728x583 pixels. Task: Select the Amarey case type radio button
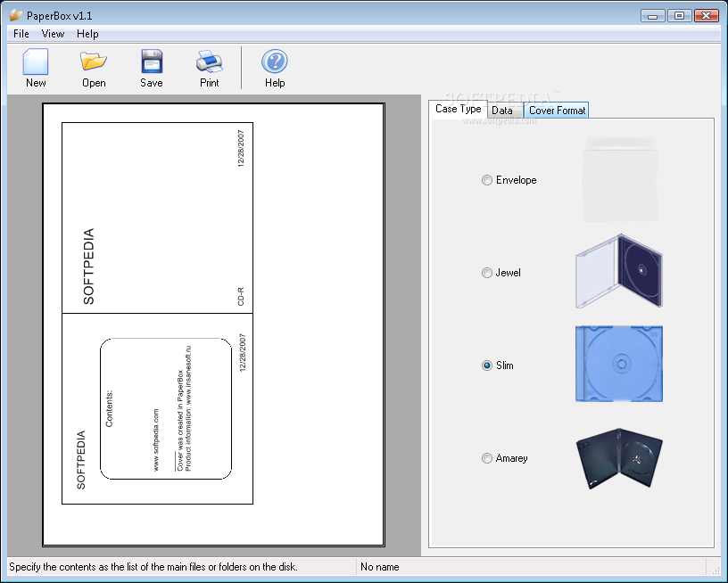(x=486, y=458)
